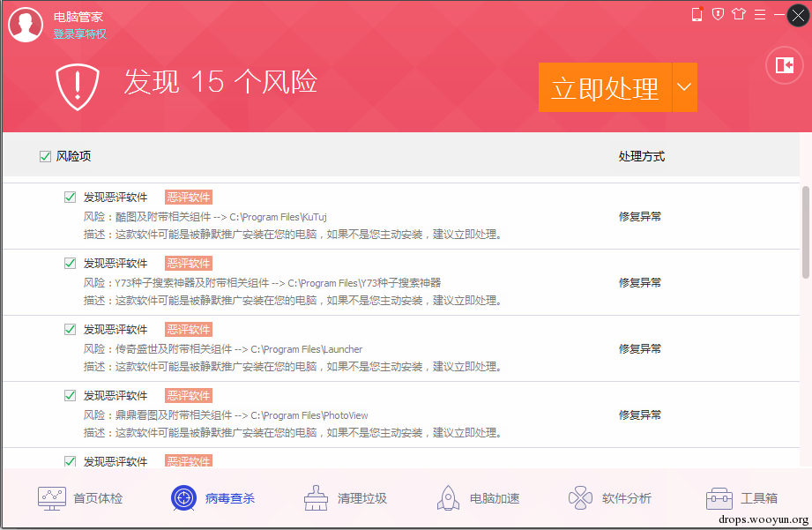
Task: Click 修复异常 for the PhotoView row
Action: (640, 415)
